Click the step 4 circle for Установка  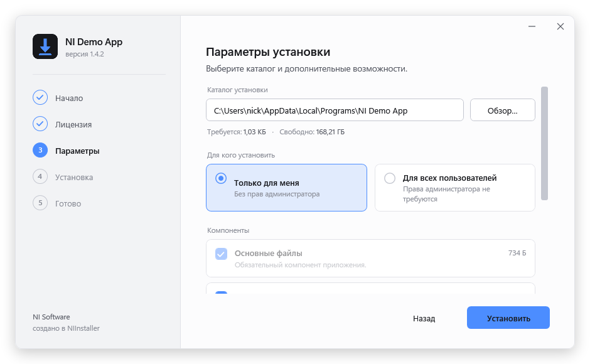(40, 176)
